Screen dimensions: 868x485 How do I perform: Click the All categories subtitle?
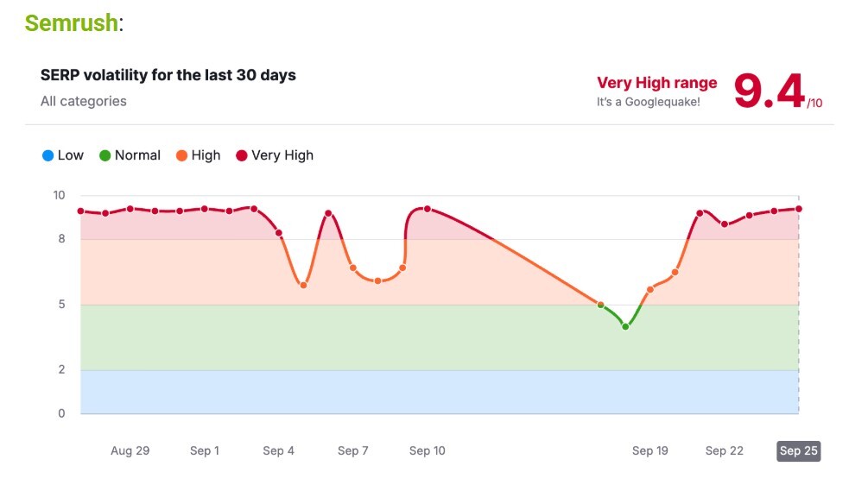coord(83,101)
